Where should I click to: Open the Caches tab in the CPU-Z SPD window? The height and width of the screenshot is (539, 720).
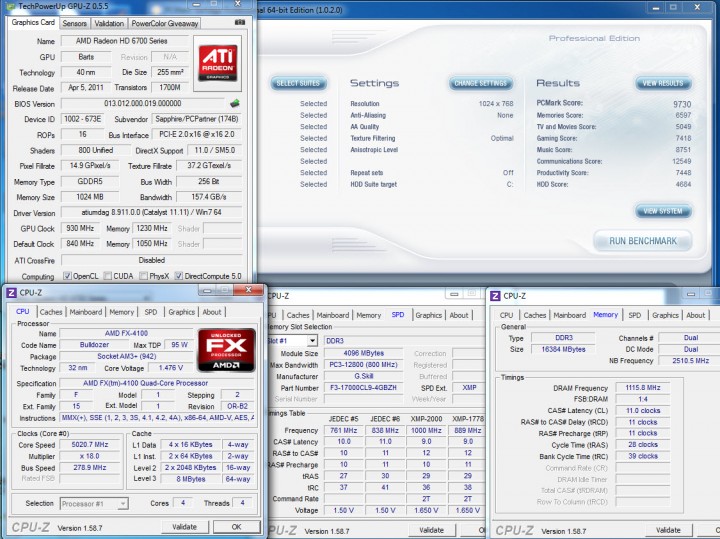[x=298, y=315]
